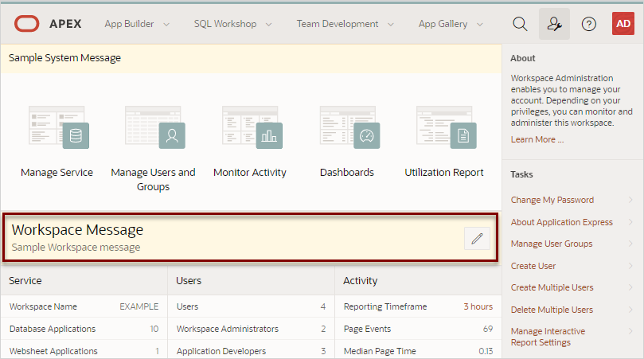Viewport: 644px width, 359px height.
Task: Click the Service section header
Action: click(x=25, y=280)
